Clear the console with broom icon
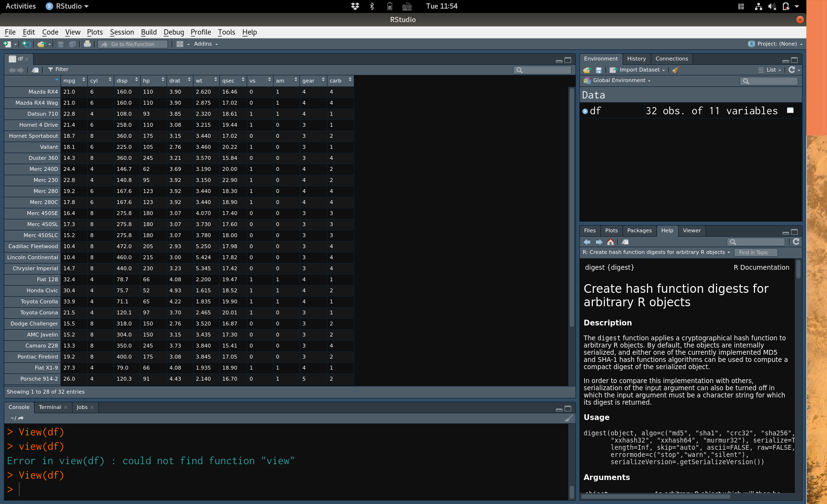 coord(569,418)
